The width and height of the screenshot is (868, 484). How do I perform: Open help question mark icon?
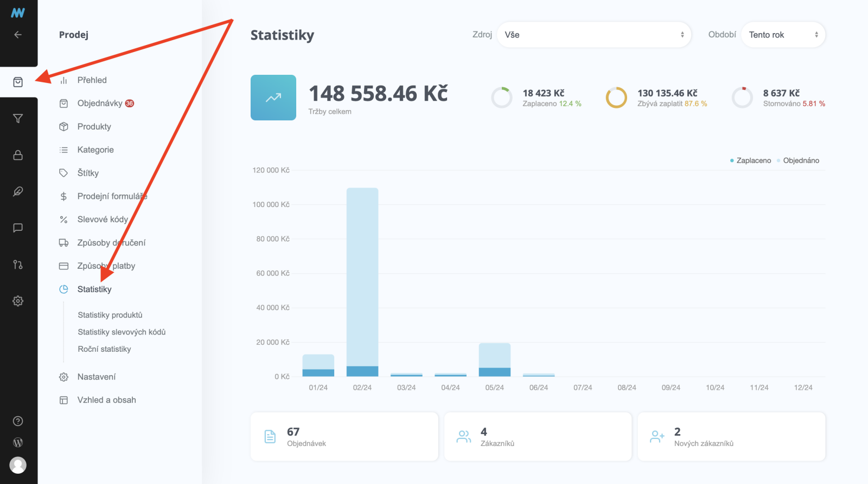pyautogui.click(x=18, y=421)
